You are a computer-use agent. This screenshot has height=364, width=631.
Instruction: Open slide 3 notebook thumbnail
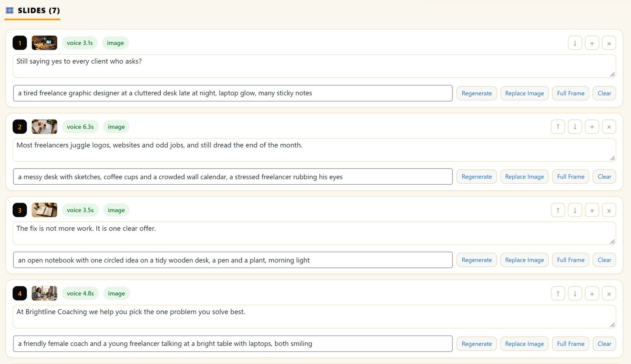point(44,210)
